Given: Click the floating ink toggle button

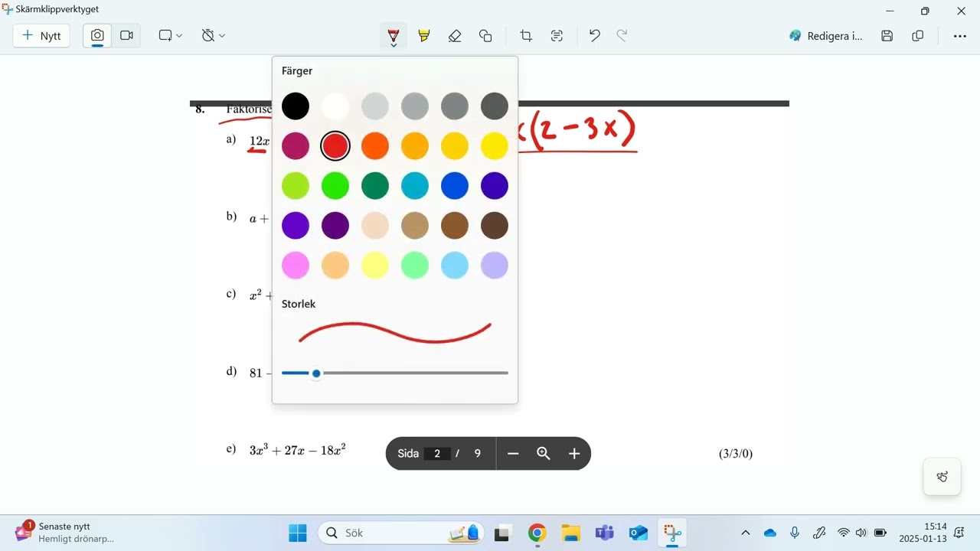Looking at the screenshot, I should coord(942,477).
